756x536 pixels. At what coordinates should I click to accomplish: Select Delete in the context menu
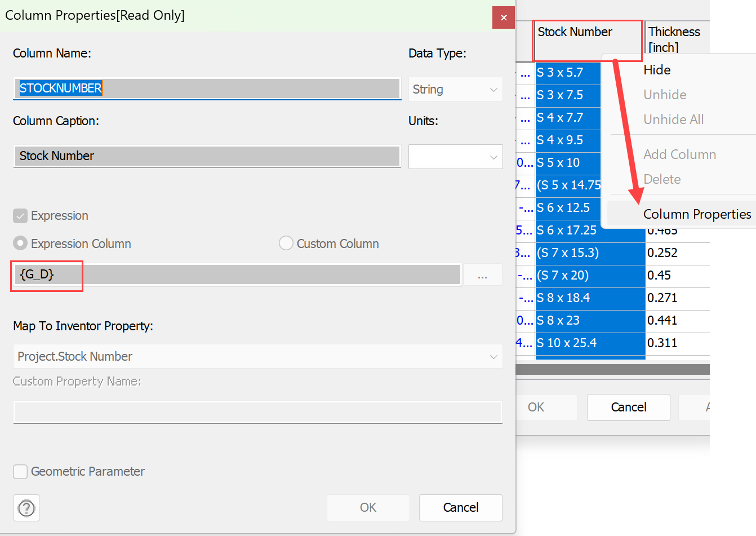click(662, 179)
